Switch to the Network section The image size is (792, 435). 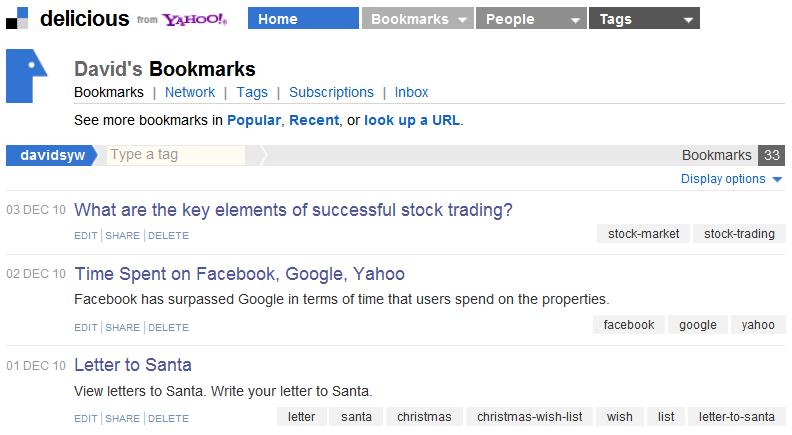pos(190,92)
